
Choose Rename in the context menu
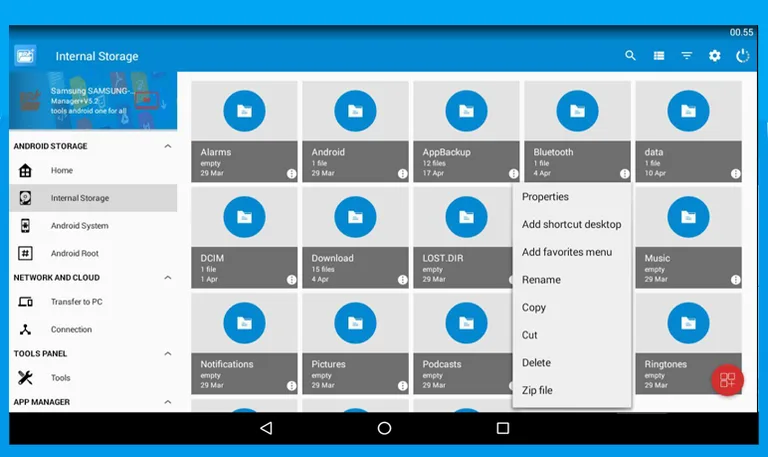(572, 280)
